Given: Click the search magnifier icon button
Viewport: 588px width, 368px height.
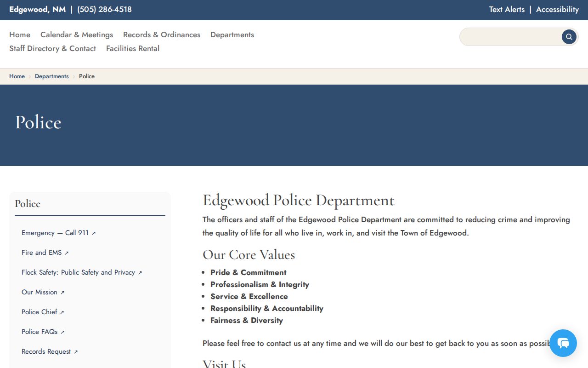Looking at the screenshot, I should (569, 37).
